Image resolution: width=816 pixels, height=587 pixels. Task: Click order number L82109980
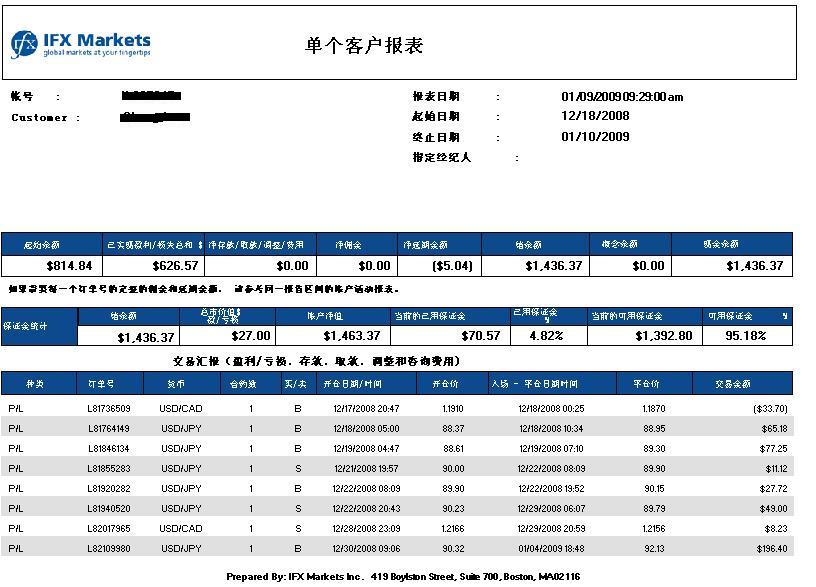coord(109,548)
